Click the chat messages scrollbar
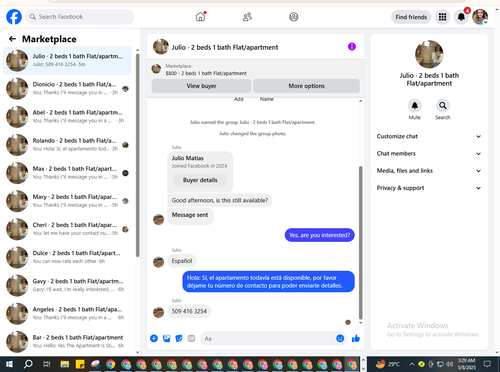The width and height of the screenshot is (500, 372). 360,243
